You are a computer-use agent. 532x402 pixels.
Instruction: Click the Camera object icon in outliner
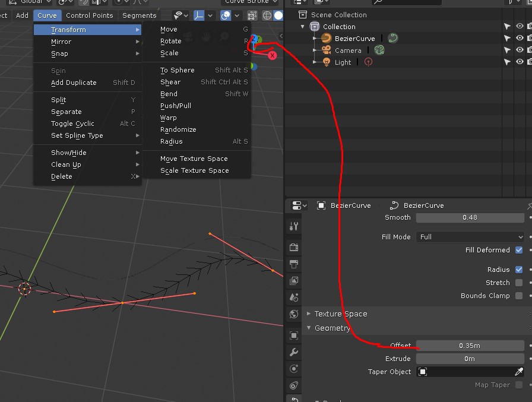(x=326, y=50)
